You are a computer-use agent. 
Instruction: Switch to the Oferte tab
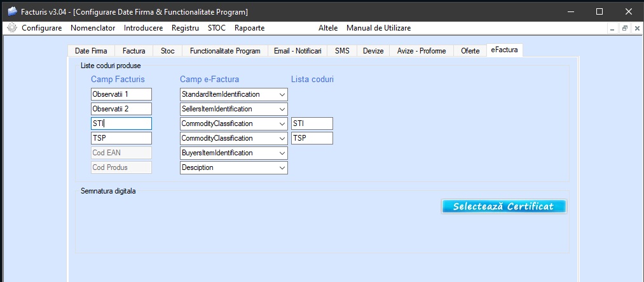(x=470, y=51)
